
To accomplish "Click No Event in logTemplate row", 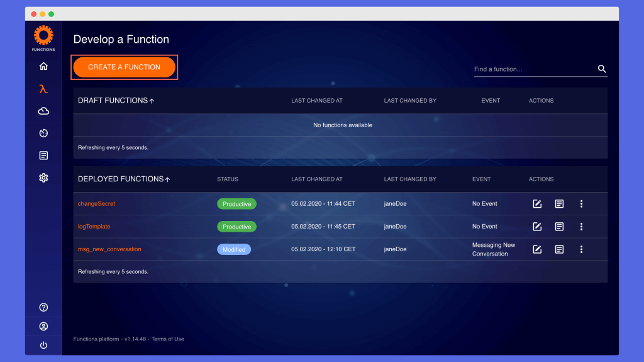I will [485, 226].
